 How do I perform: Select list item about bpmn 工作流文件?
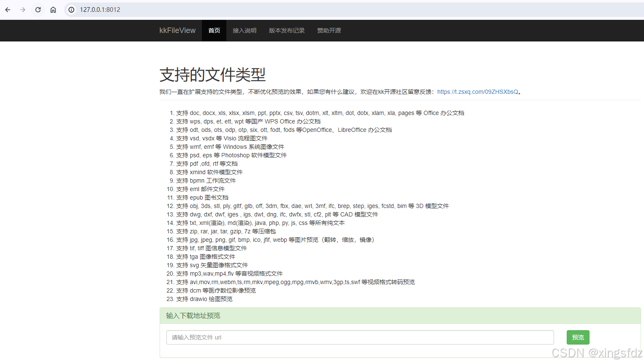206,181
